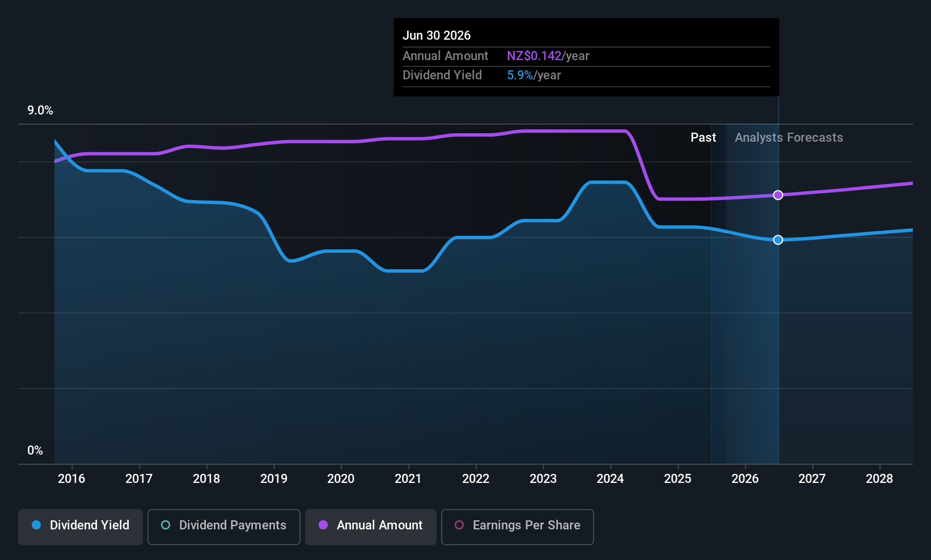Click the 2017 axis label

pos(139,479)
